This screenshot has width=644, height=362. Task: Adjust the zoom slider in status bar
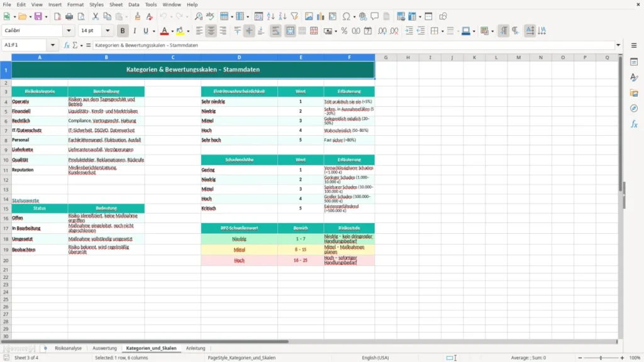pos(601,358)
